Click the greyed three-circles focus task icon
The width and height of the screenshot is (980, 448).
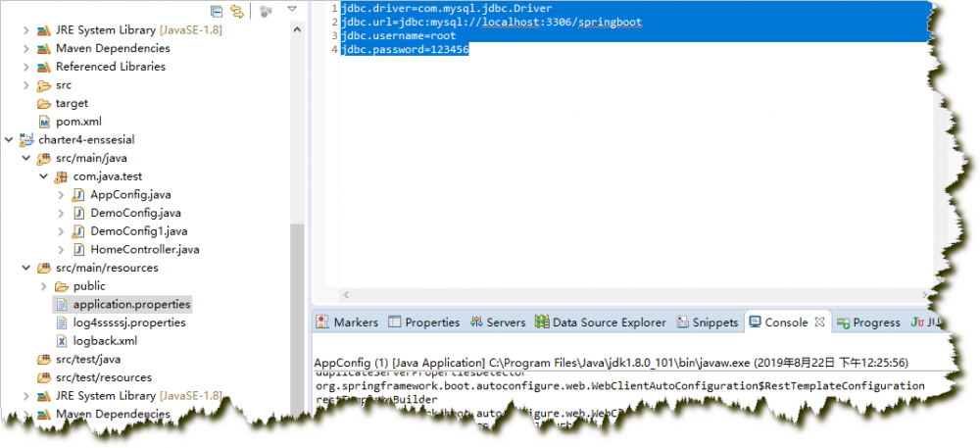(x=267, y=11)
